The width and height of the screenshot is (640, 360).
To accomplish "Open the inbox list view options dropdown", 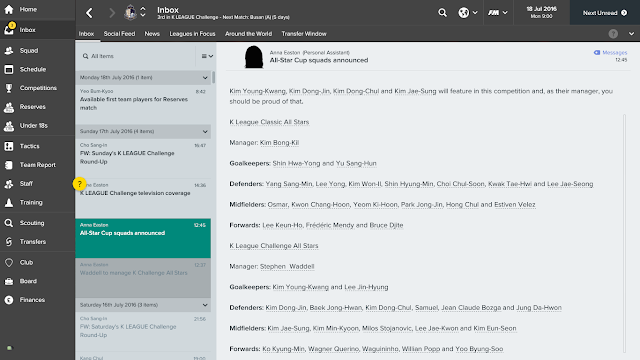I will [x=207, y=56].
